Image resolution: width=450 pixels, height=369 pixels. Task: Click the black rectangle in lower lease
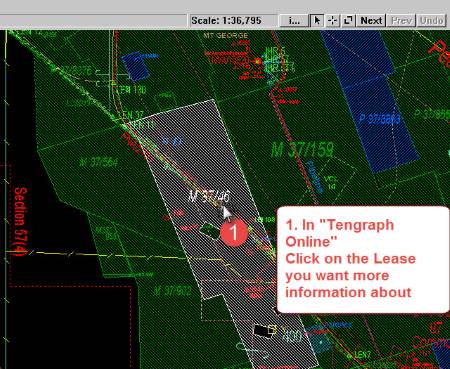(x=262, y=330)
